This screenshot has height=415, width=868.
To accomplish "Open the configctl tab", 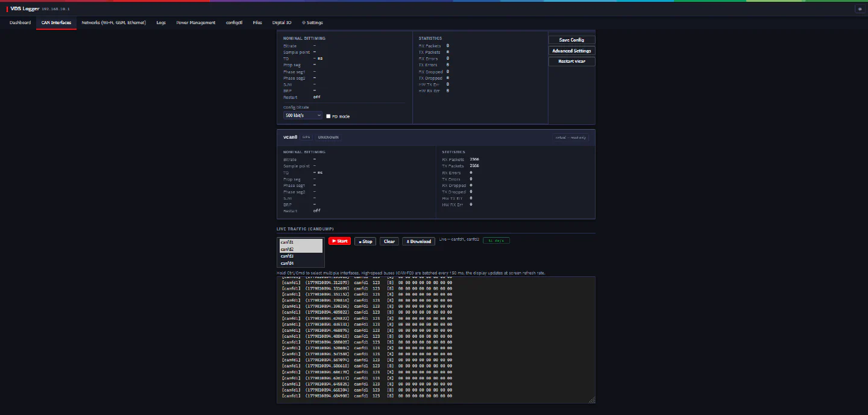I will pyautogui.click(x=234, y=23).
